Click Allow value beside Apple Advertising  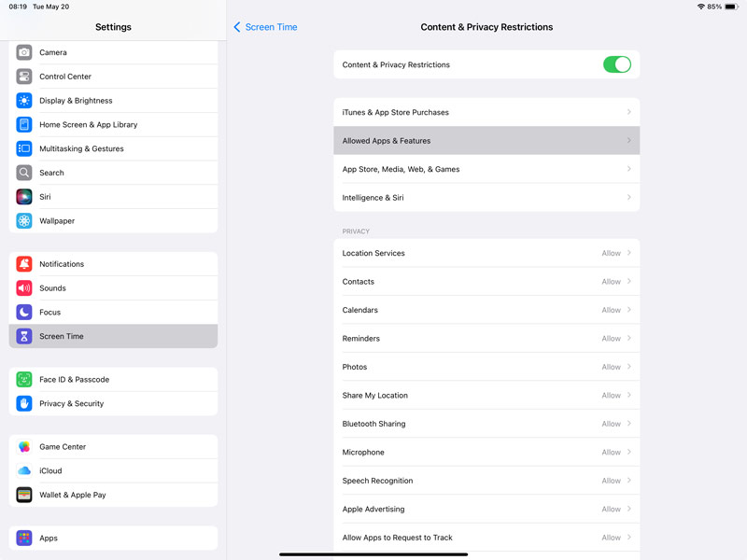[612, 509]
